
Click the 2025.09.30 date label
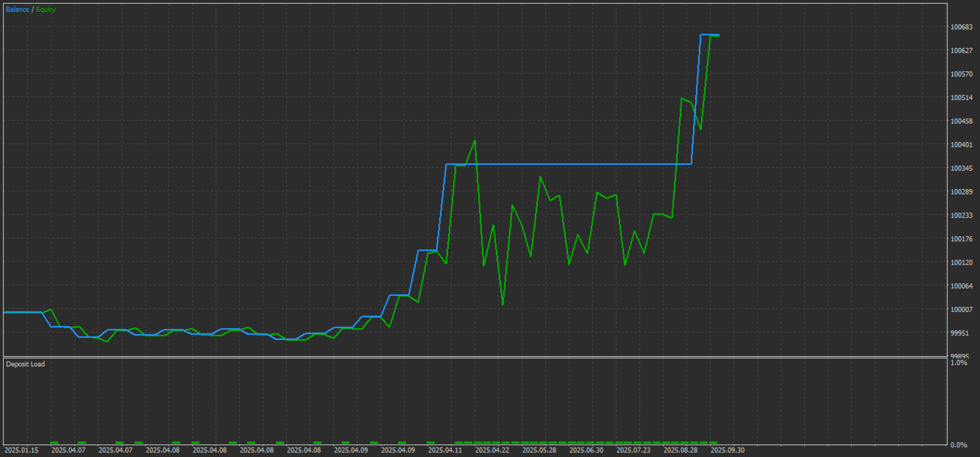tap(728, 450)
